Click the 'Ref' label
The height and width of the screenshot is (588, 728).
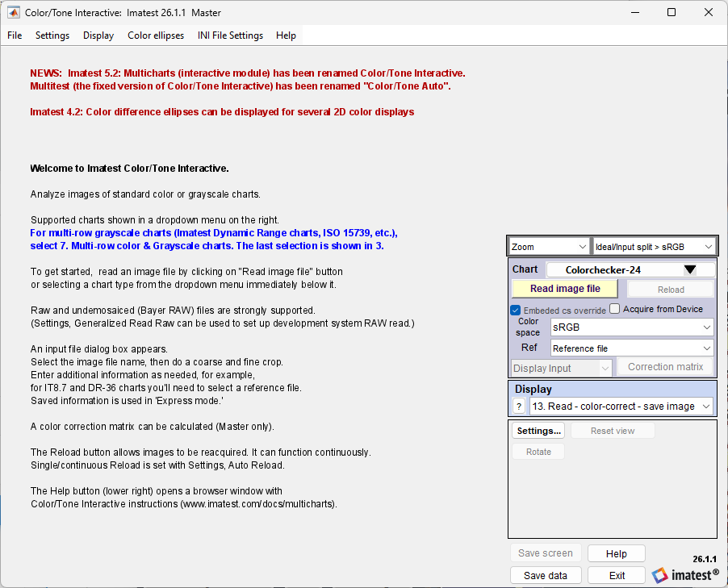529,348
